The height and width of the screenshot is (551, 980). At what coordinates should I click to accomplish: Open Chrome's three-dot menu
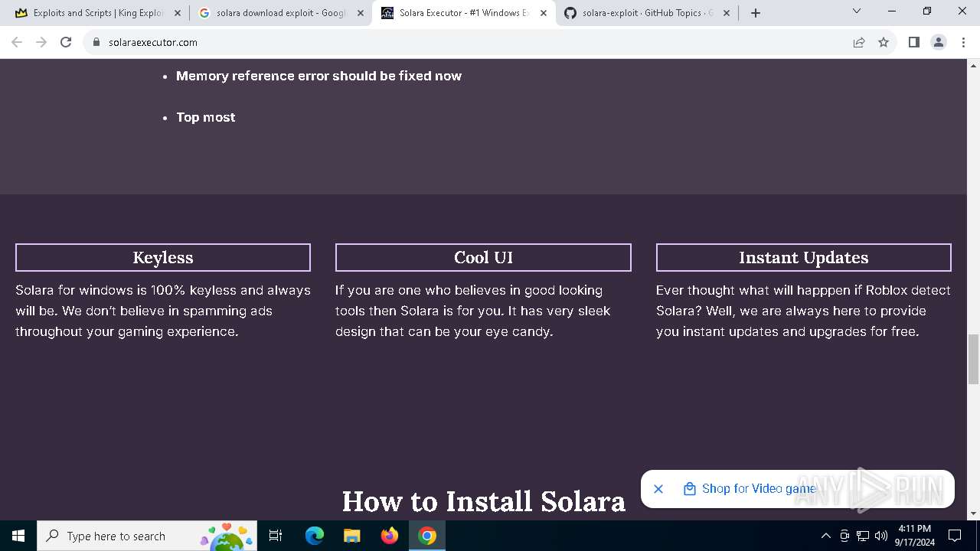963,42
